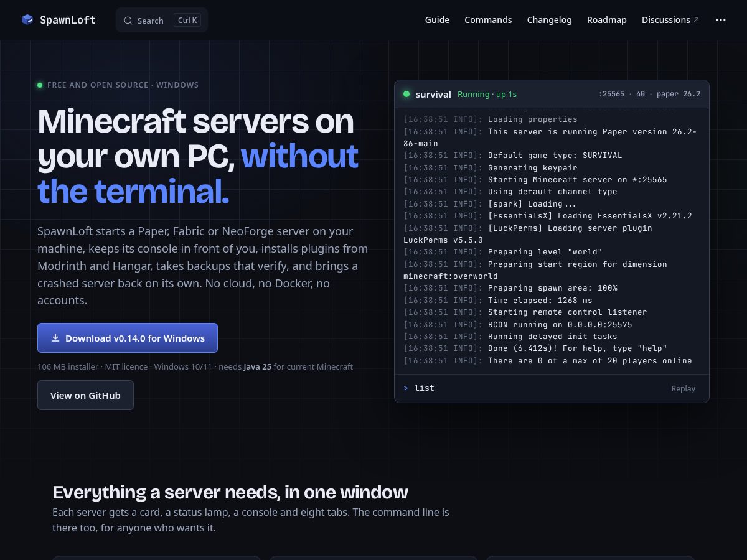Click the Java 25 requirement text
The image size is (747, 560).
pos(257,366)
